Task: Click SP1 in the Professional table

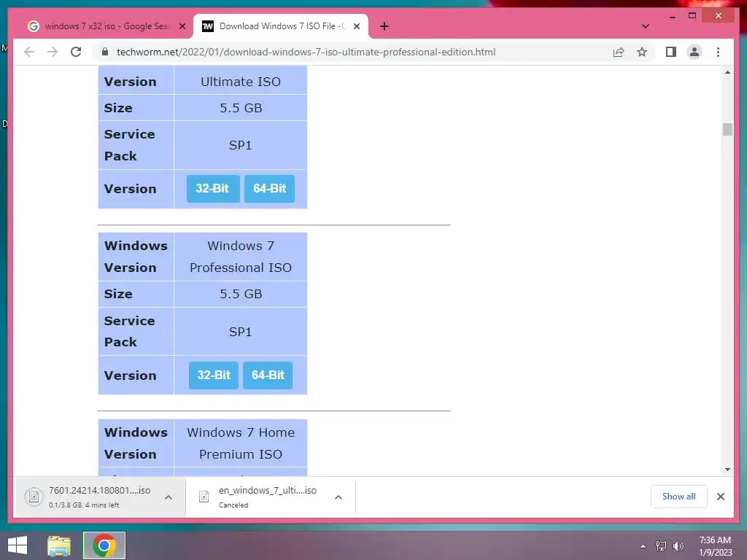Action: click(x=240, y=332)
